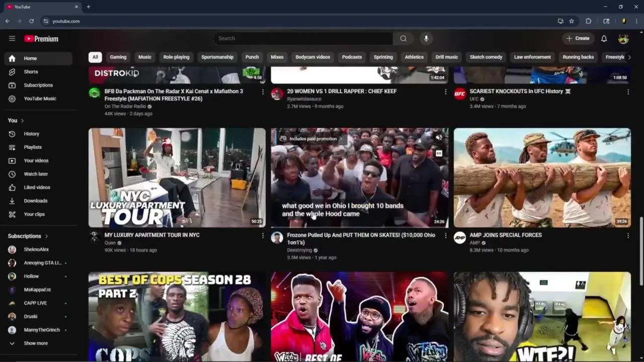Open Deestroying channel name link
This screenshot has width=644, height=362.
pos(299,250)
